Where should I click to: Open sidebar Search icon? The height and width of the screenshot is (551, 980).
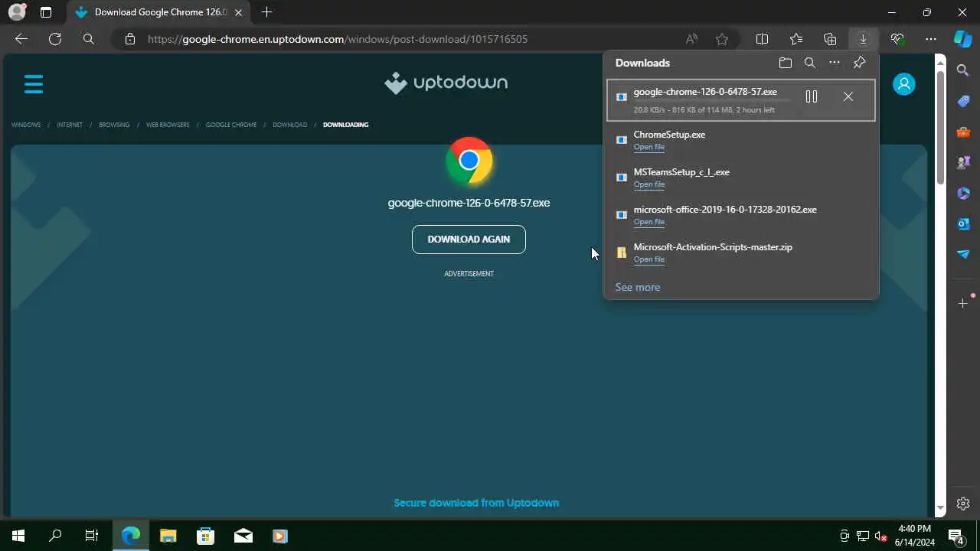coord(963,70)
